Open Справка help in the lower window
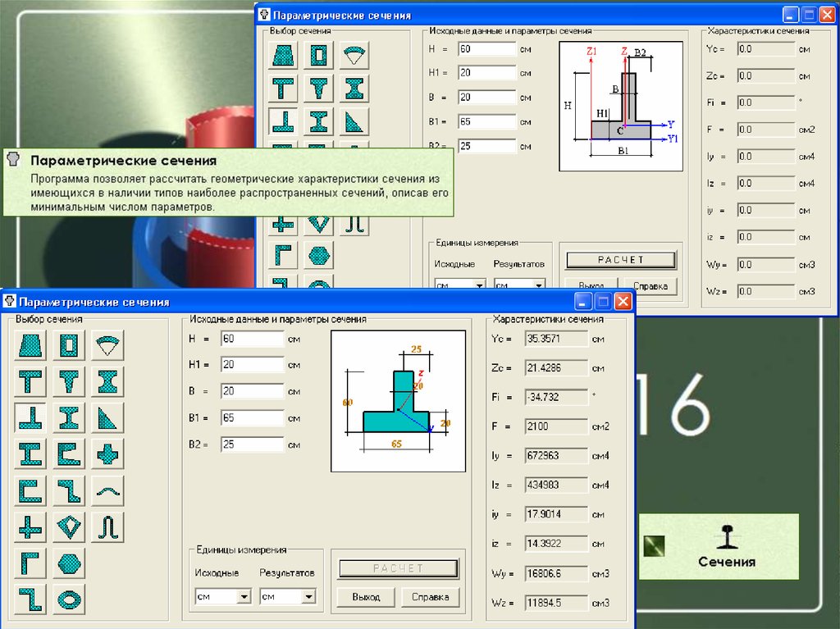Image resolution: width=840 pixels, height=629 pixels. point(430,597)
